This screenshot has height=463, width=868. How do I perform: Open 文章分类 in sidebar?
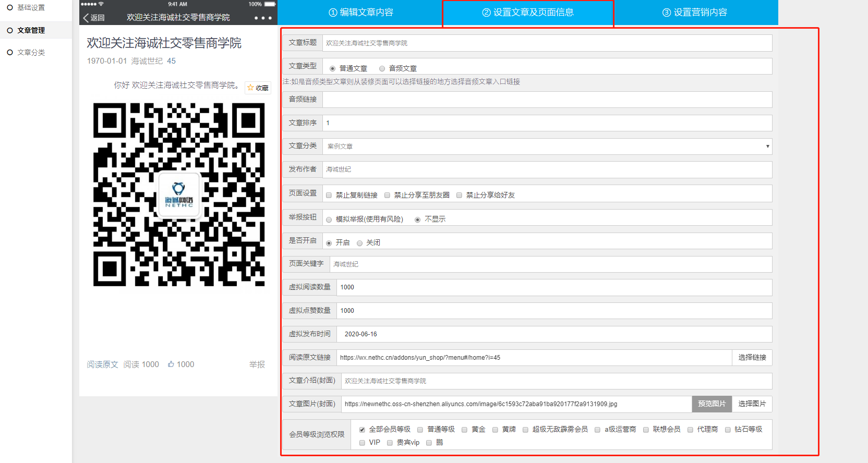click(31, 53)
